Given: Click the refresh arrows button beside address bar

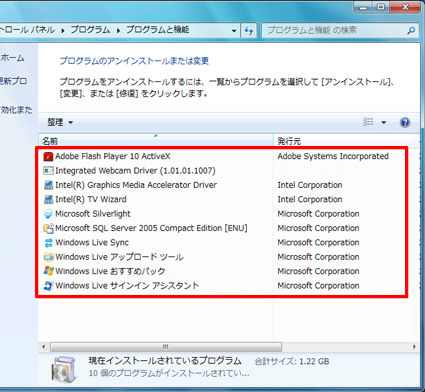Looking at the screenshot, I should pos(249,31).
